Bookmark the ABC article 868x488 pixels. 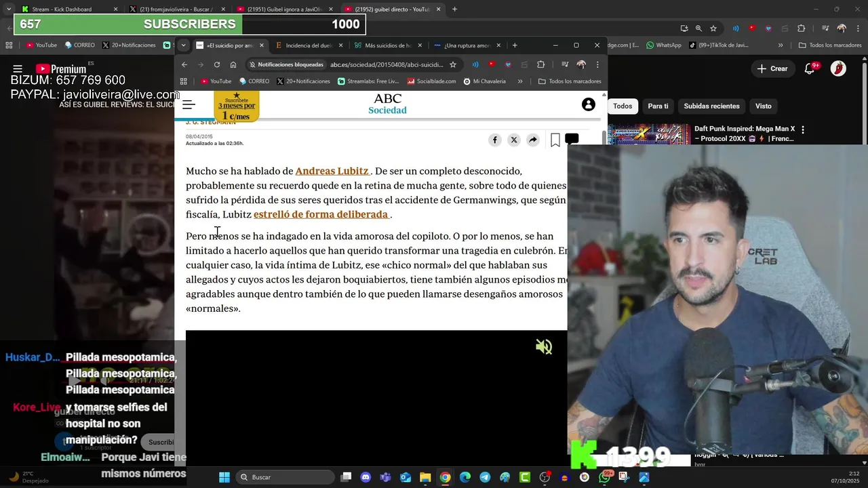(x=555, y=140)
